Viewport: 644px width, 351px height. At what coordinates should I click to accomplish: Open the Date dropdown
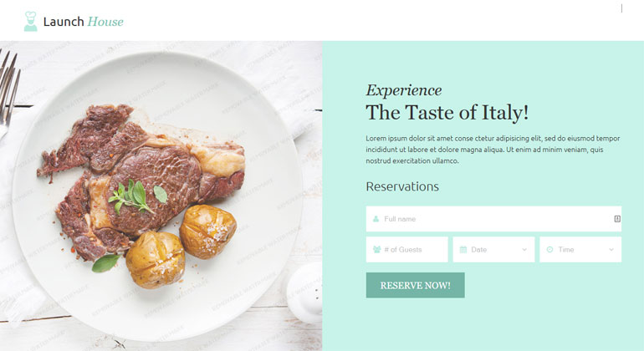493,250
